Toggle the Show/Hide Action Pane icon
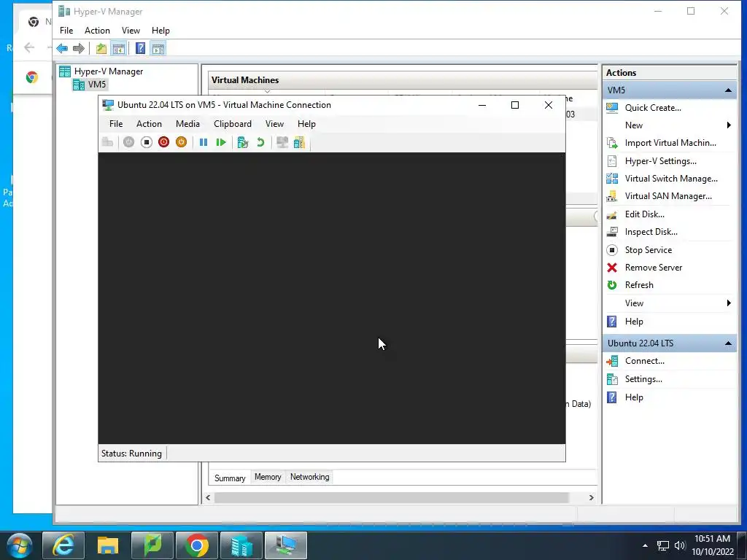 coord(158,48)
